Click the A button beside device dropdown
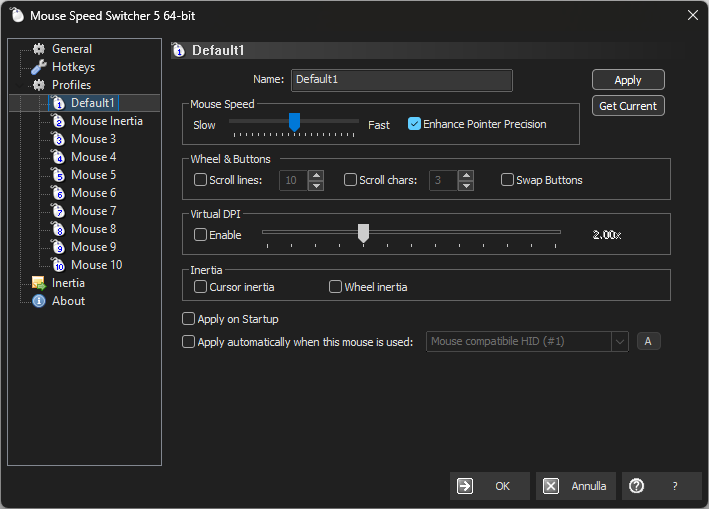Image resolution: width=709 pixels, height=509 pixels. coord(648,341)
